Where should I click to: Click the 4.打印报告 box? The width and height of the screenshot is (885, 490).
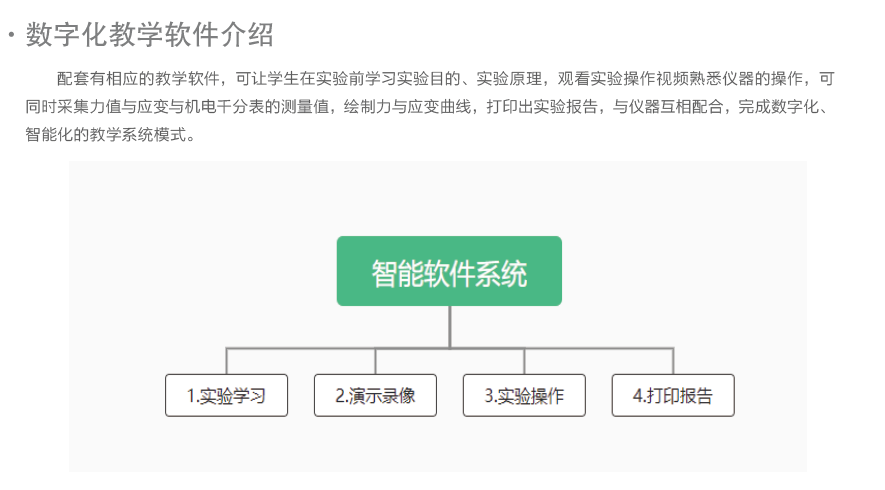(x=673, y=396)
